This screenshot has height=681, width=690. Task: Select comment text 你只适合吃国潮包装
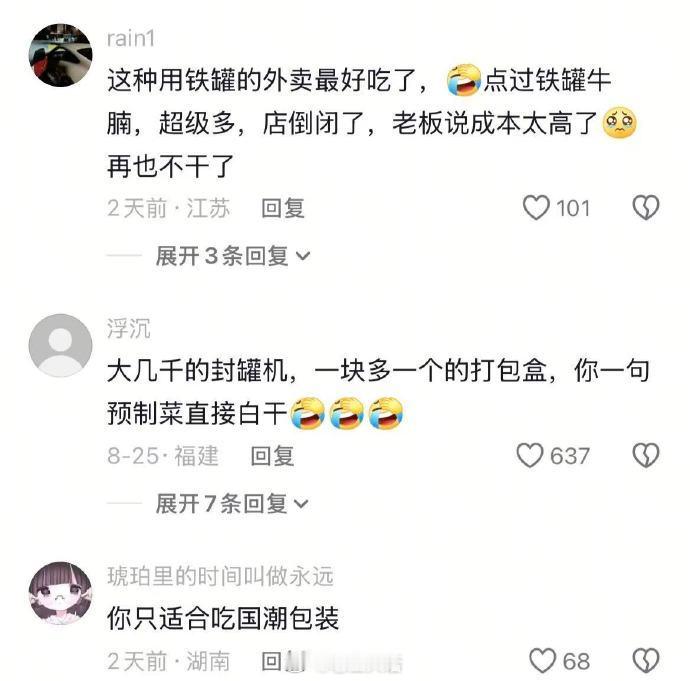(223, 618)
